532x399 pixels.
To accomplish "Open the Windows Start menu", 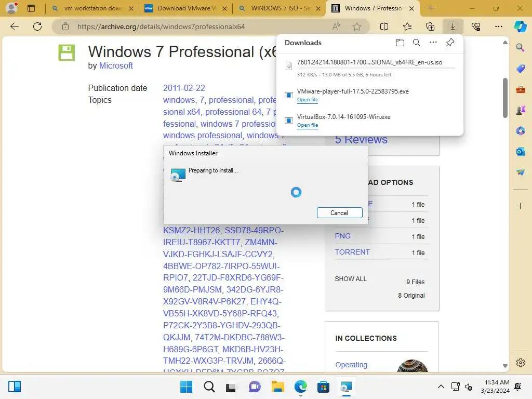I will 186,387.
